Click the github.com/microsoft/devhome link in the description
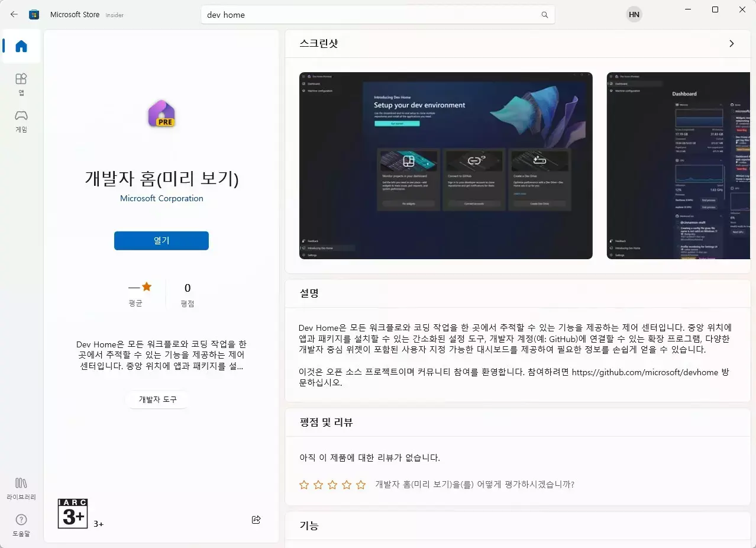 [x=644, y=372]
